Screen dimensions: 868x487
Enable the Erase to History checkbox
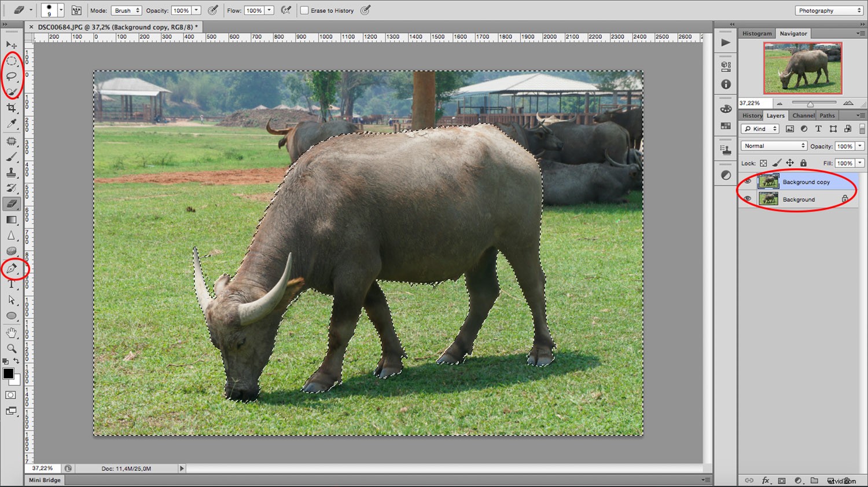(x=304, y=10)
